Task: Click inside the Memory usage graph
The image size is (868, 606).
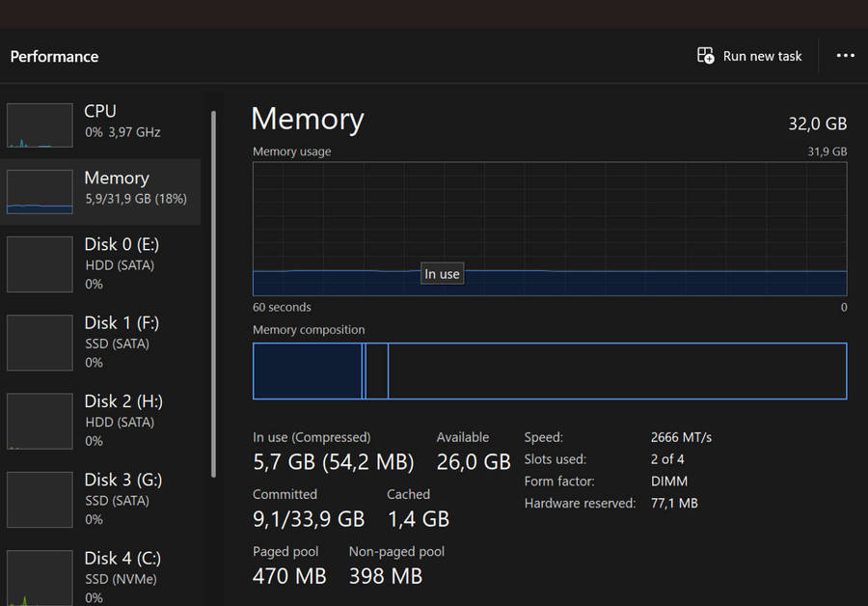Action: [x=550, y=222]
